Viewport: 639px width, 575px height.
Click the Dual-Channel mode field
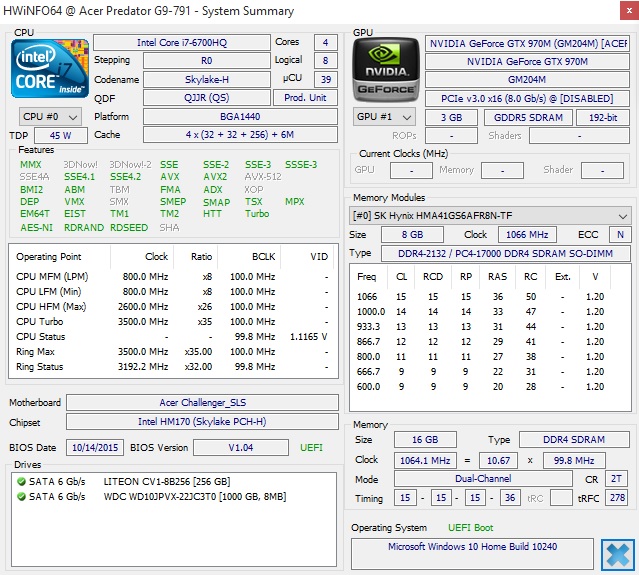pos(483,479)
